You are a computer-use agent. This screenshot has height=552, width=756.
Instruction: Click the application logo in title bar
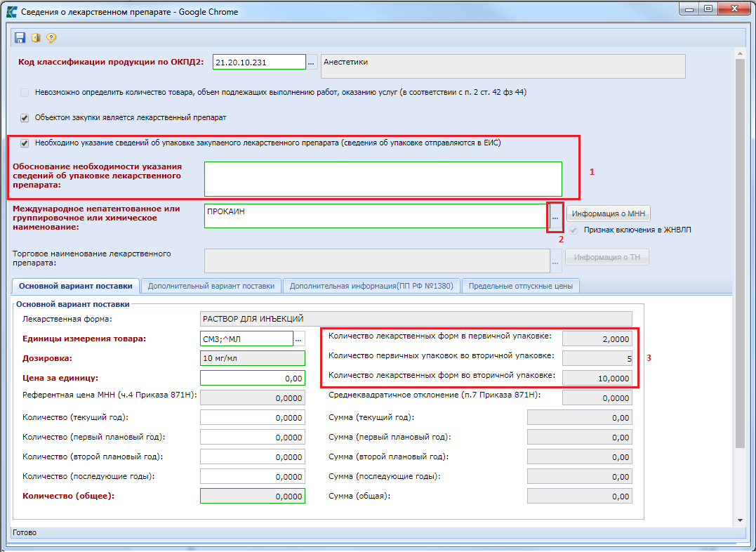tap(11, 11)
